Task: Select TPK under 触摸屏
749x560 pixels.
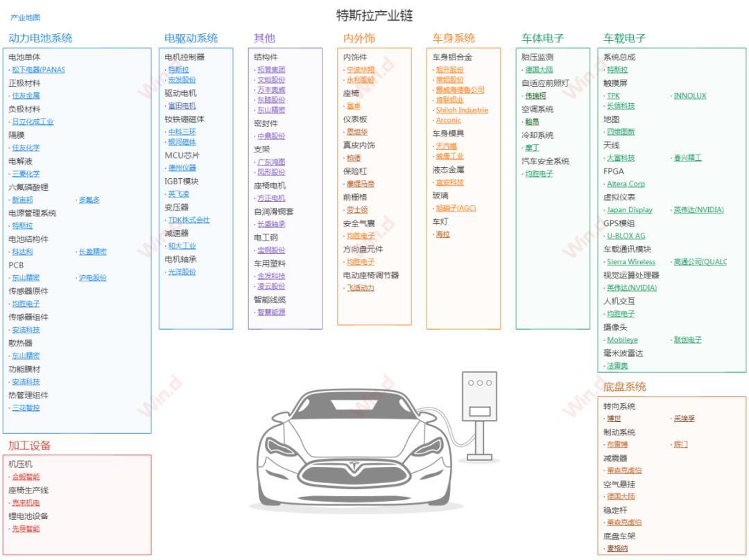Action: click(x=613, y=96)
